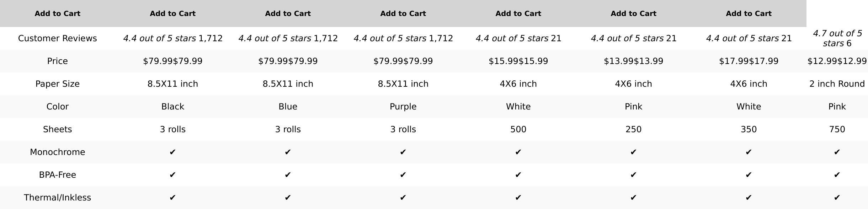The image size is (868, 209).
Task: Add to Cart above the Blue product column
Action: click(x=288, y=14)
